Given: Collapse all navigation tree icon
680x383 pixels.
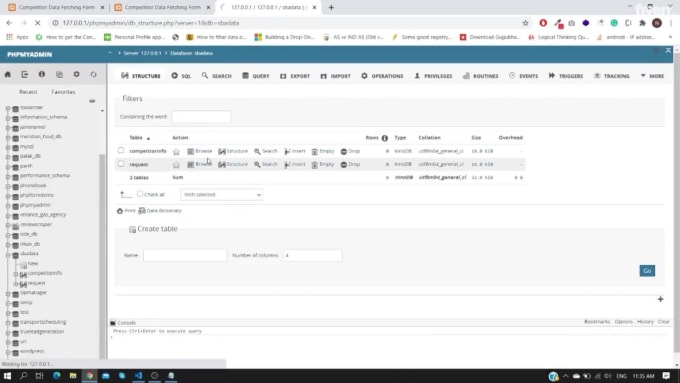Looking at the screenshot, I should coord(92,101).
